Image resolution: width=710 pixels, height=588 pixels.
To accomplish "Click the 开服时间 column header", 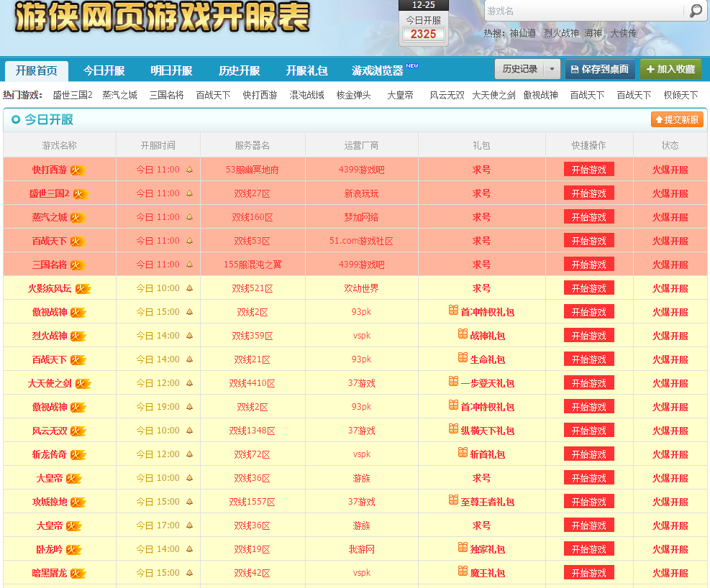I will pos(158,145).
